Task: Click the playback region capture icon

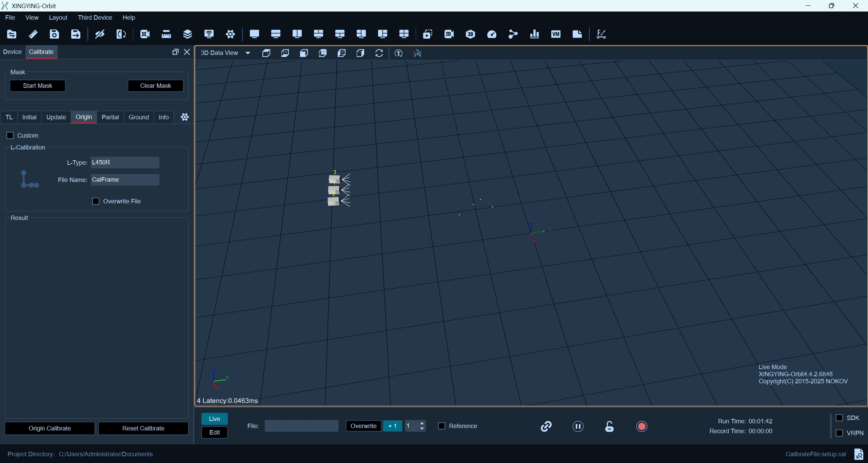Action: tap(428, 34)
